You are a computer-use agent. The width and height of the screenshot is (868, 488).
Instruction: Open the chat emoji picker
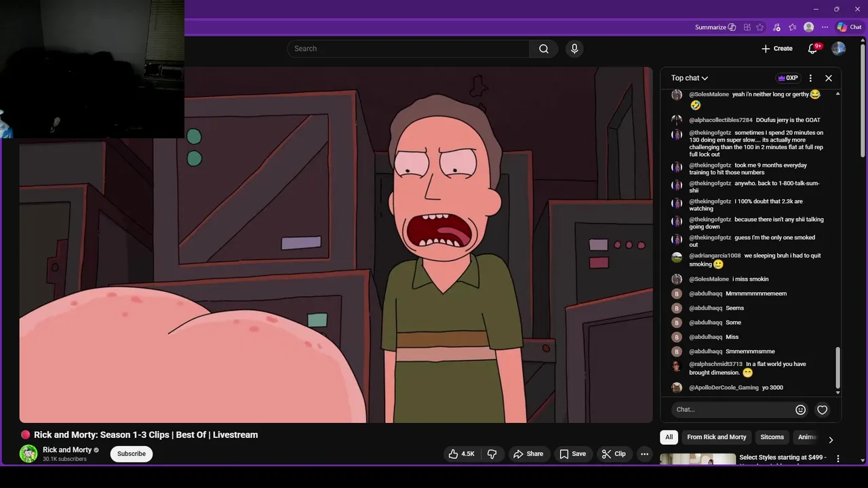click(801, 409)
